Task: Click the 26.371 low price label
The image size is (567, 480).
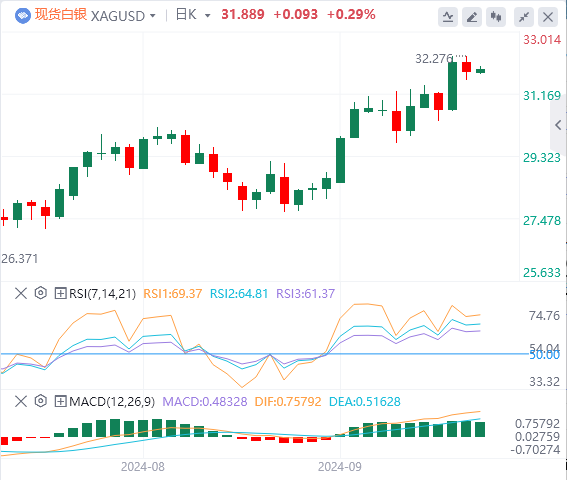Action: [20, 259]
